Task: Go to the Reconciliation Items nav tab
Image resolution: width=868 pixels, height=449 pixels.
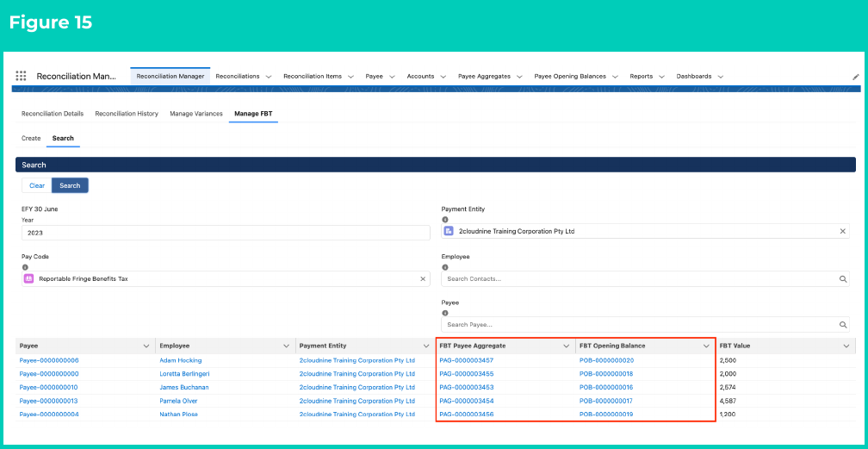Action: click(x=313, y=76)
